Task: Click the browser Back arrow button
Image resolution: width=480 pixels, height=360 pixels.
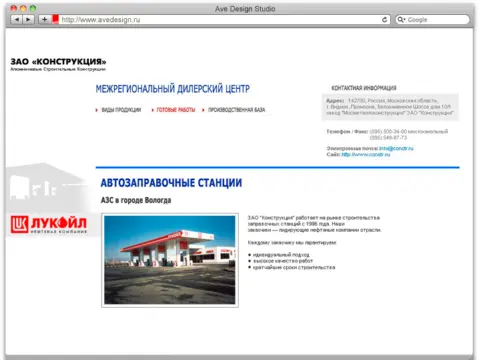Action: coord(17,20)
